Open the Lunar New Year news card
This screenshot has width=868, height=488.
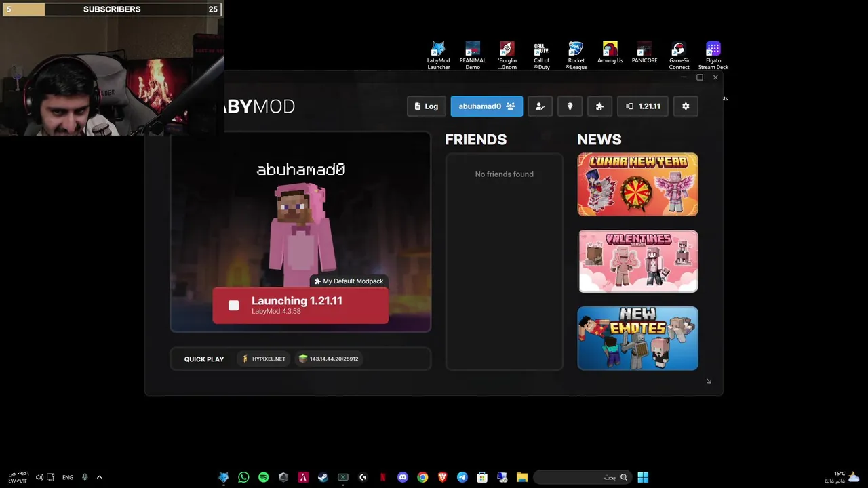click(x=637, y=184)
